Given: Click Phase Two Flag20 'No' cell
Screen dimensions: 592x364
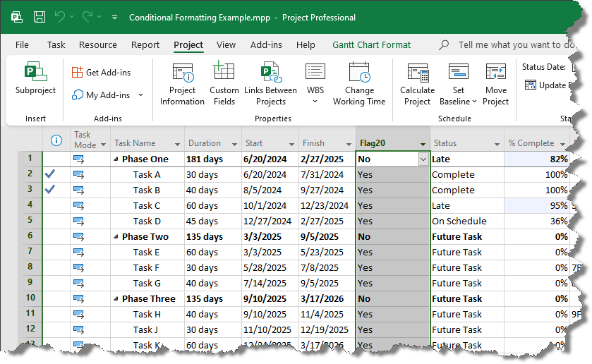Looking at the screenshot, I should point(392,237).
